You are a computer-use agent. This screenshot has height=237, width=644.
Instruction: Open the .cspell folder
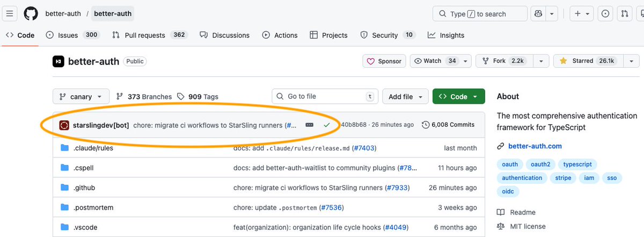pos(84,168)
